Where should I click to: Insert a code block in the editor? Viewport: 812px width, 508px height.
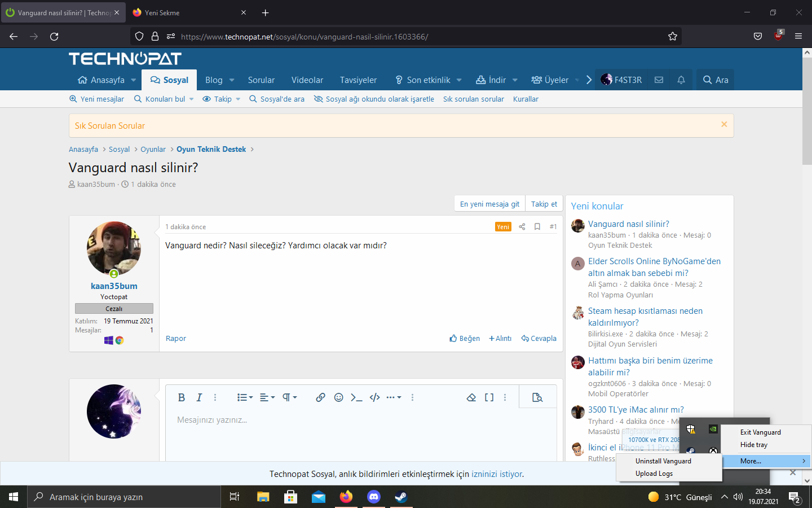click(374, 397)
